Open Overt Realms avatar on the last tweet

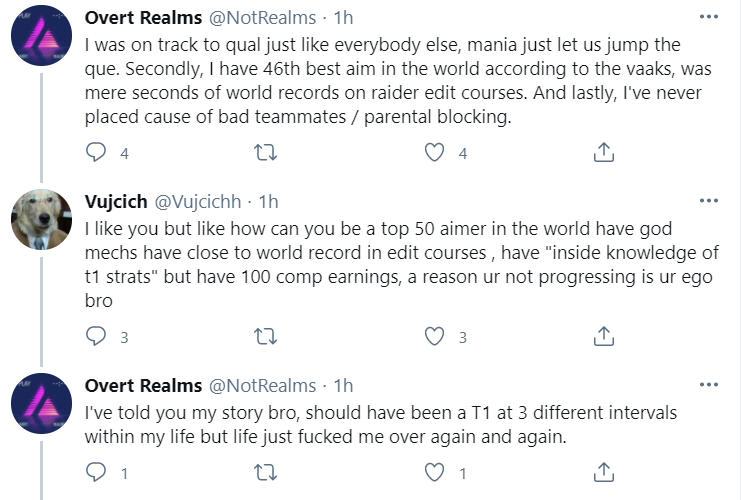click(x=39, y=403)
